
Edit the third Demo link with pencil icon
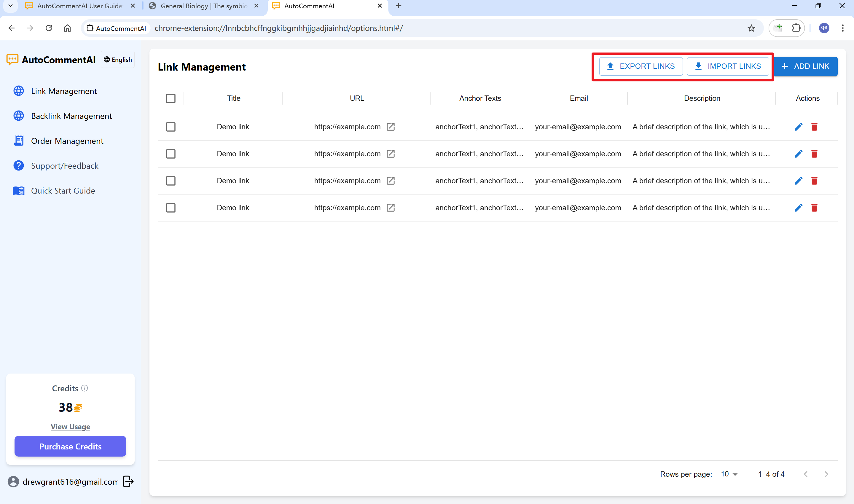798,181
